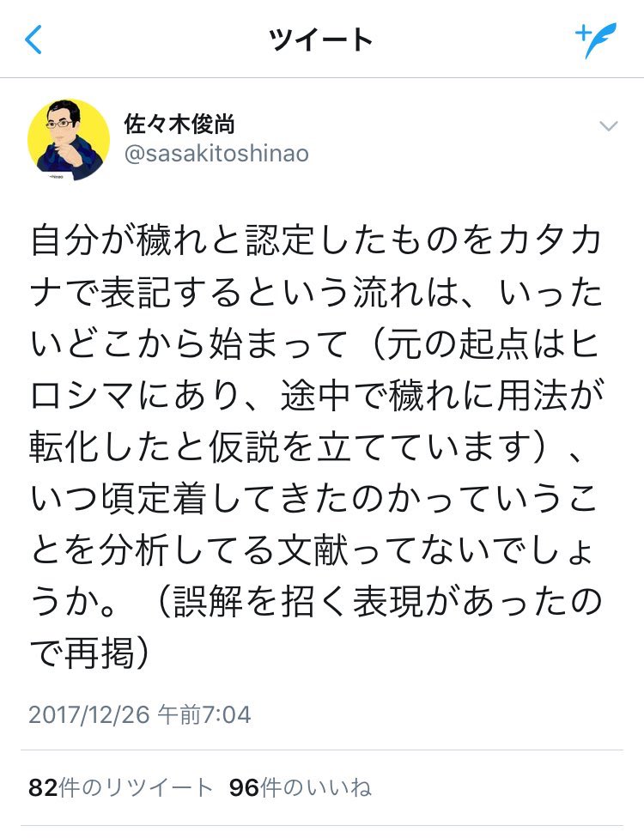Click the time 午前7:04 in timestamp

coord(204,715)
